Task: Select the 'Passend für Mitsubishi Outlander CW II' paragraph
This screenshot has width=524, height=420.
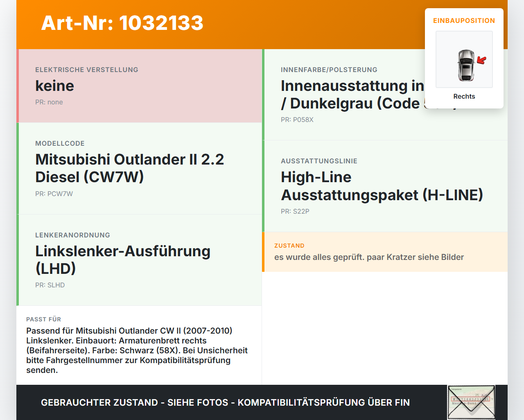Action: pyautogui.click(x=137, y=350)
